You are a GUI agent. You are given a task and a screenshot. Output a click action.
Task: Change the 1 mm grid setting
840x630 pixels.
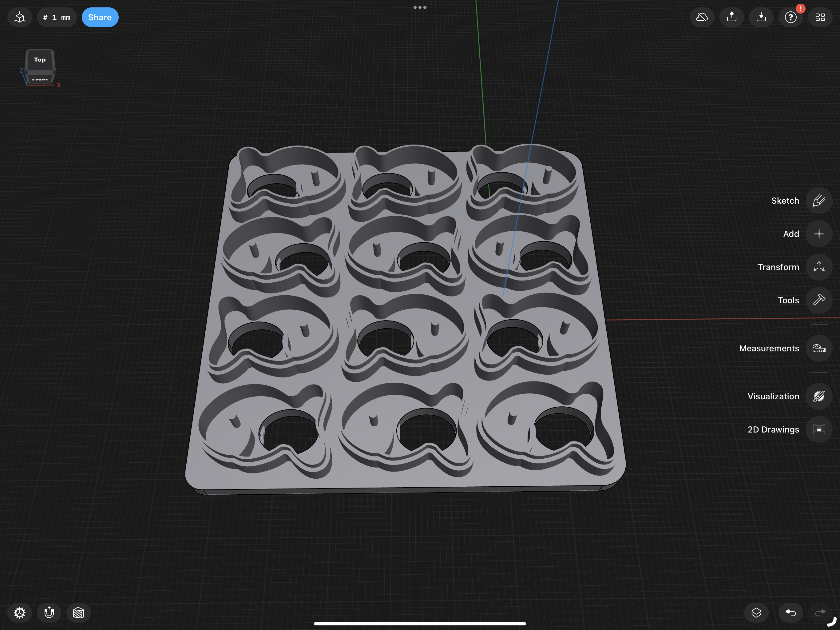[x=57, y=18]
